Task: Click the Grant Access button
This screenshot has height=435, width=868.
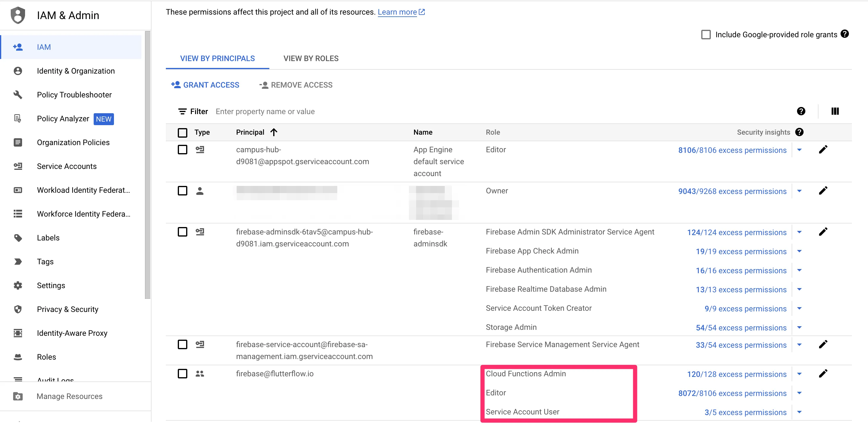Action: (x=205, y=85)
